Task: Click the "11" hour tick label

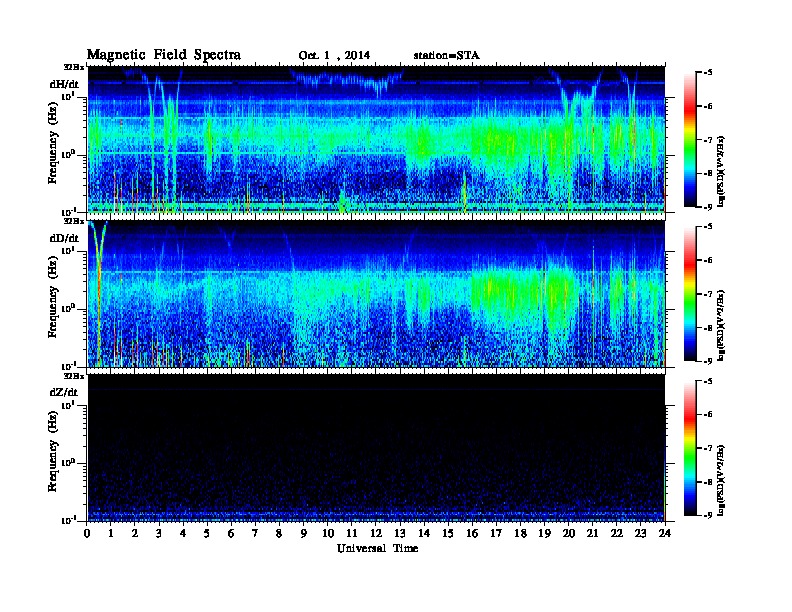Action: [352, 534]
